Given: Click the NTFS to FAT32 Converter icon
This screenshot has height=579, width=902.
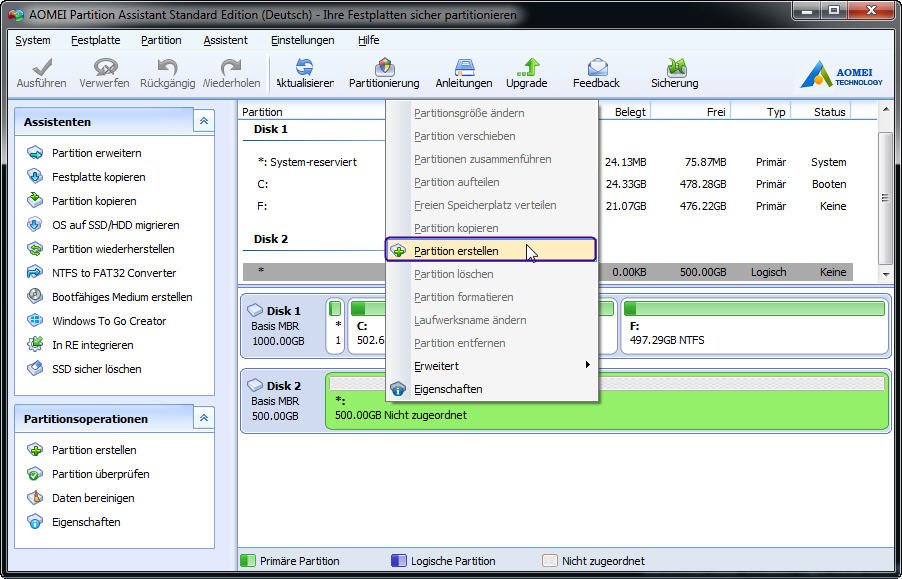Looking at the screenshot, I should (35, 273).
